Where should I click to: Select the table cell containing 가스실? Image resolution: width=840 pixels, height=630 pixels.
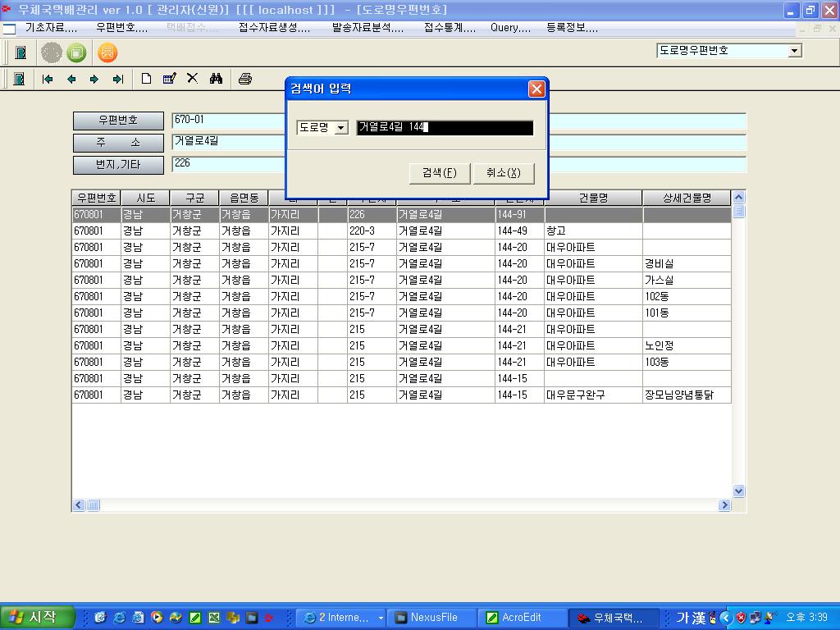pyautogui.click(x=687, y=281)
